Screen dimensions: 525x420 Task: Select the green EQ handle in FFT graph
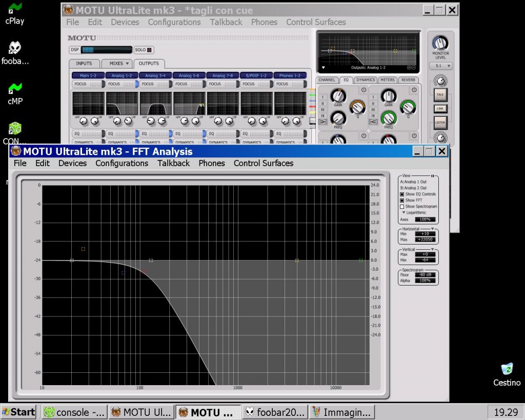(361, 260)
